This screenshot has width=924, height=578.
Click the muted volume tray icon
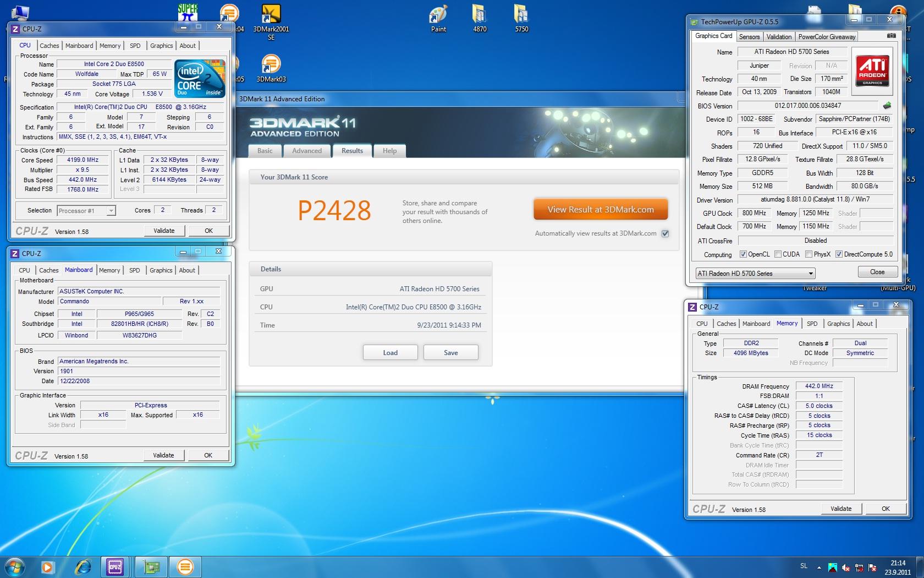[845, 567]
